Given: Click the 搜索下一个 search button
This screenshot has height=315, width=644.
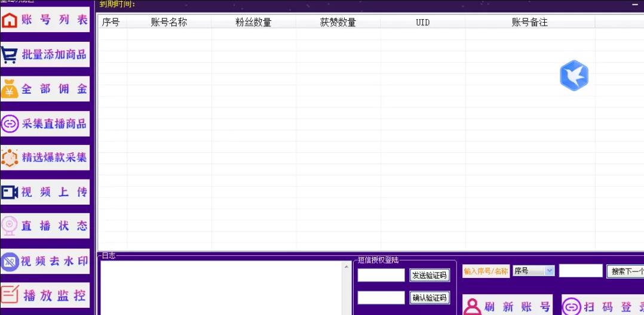Looking at the screenshot, I should click(x=625, y=271).
